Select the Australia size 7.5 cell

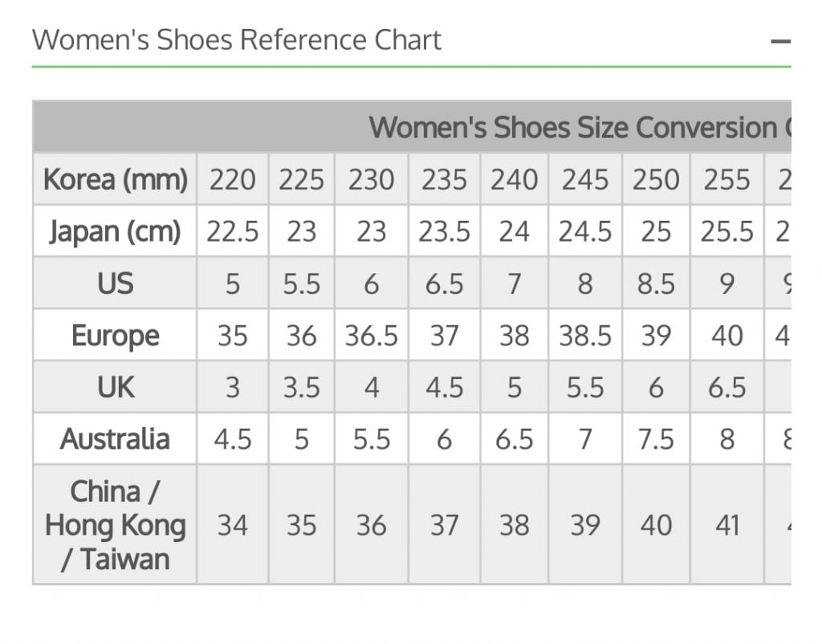pos(656,438)
